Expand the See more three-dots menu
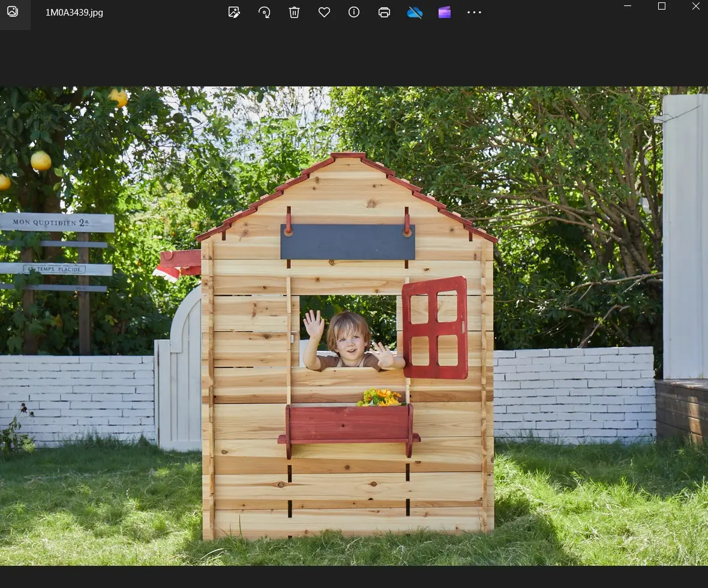The height and width of the screenshot is (588, 708). 474,12
